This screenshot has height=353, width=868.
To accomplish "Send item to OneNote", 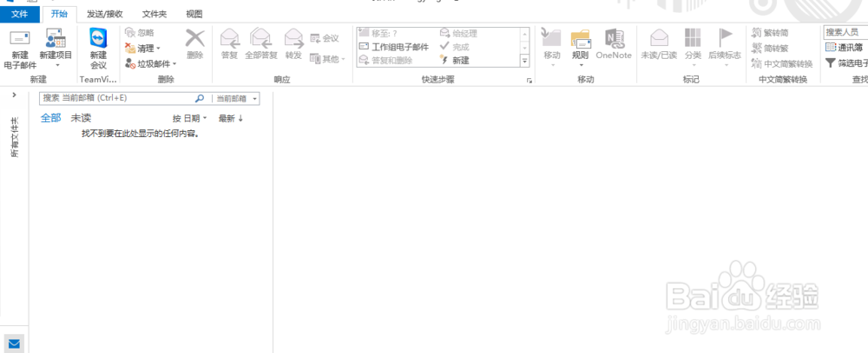I will coord(614,44).
